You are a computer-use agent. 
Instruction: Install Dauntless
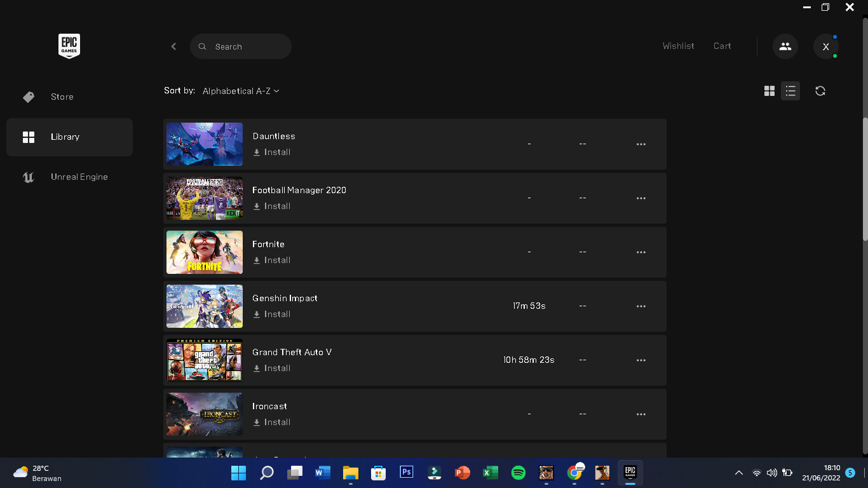pos(272,152)
